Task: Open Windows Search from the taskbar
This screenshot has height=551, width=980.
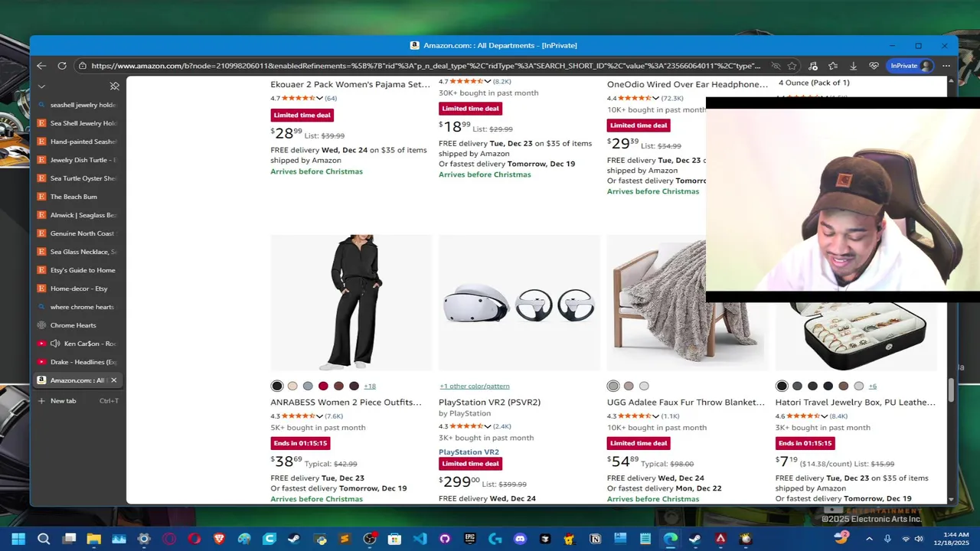Action: click(44, 539)
